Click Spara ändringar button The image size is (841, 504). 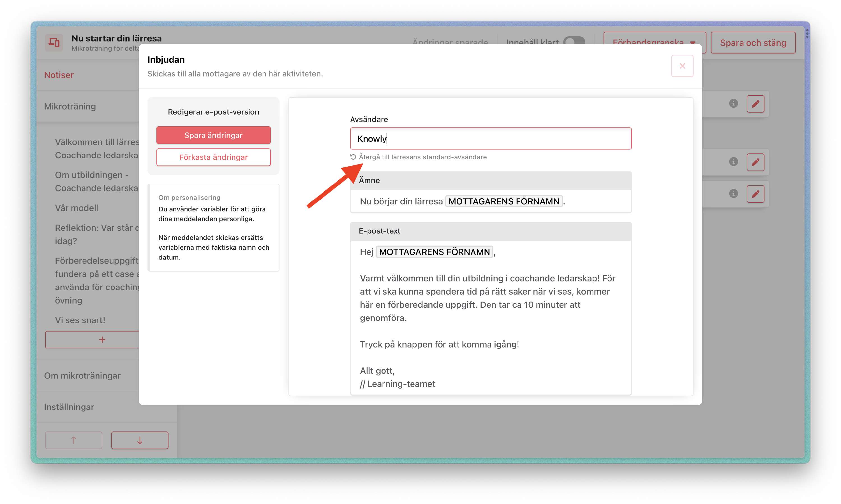[x=214, y=135]
